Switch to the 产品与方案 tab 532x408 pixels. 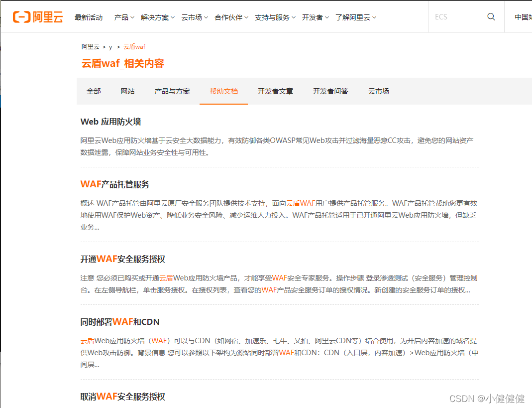point(172,91)
